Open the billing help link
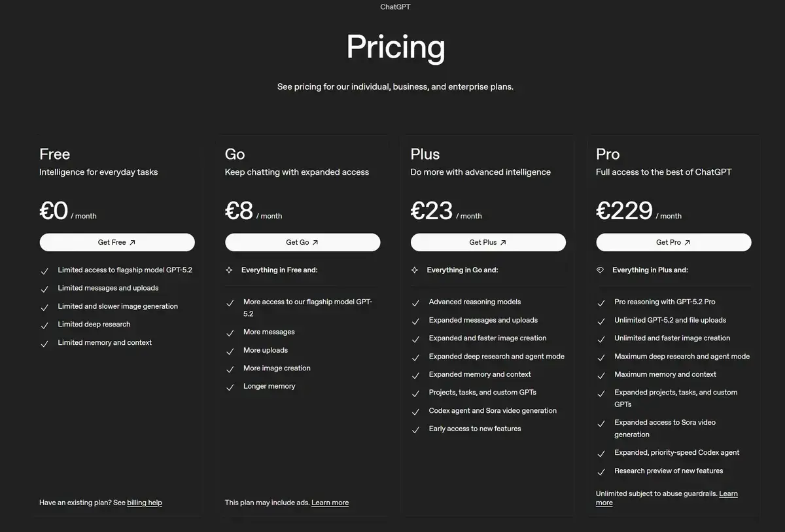This screenshot has height=532, width=785. click(x=144, y=503)
